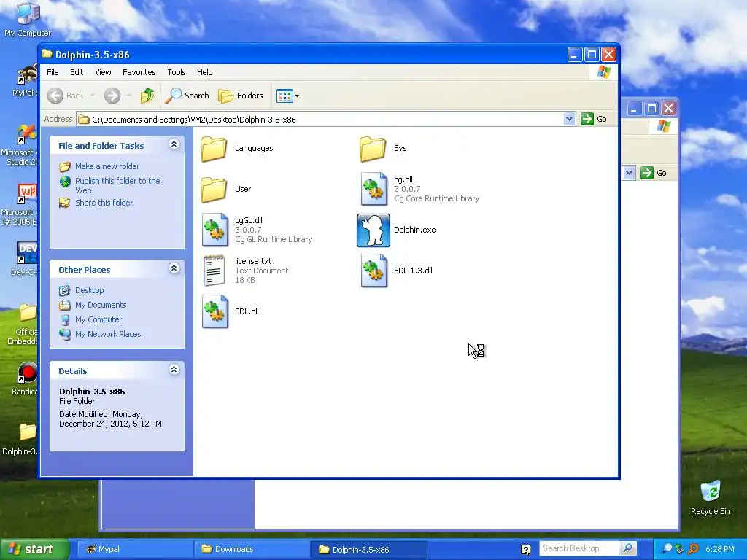Select the SDL.dll file icon

[x=215, y=311]
